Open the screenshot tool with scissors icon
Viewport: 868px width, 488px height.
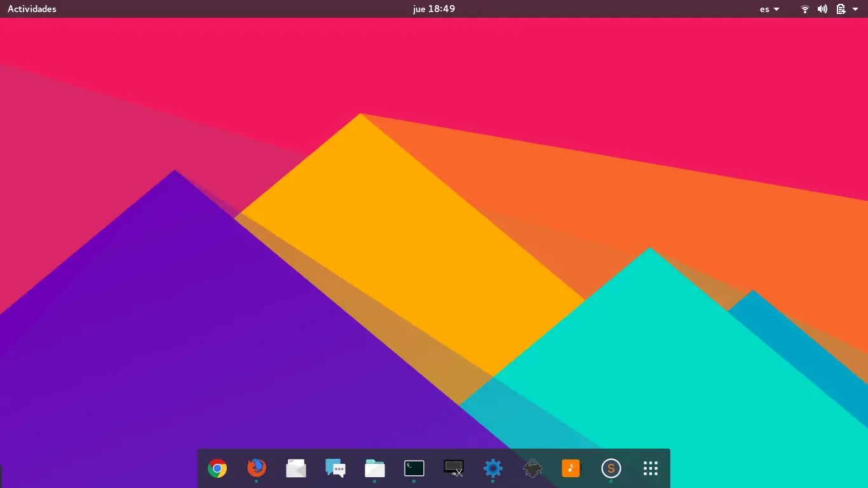(x=454, y=468)
